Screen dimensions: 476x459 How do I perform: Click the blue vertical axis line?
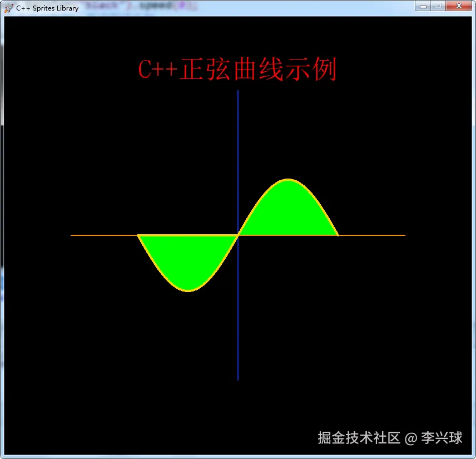click(238, 235)
